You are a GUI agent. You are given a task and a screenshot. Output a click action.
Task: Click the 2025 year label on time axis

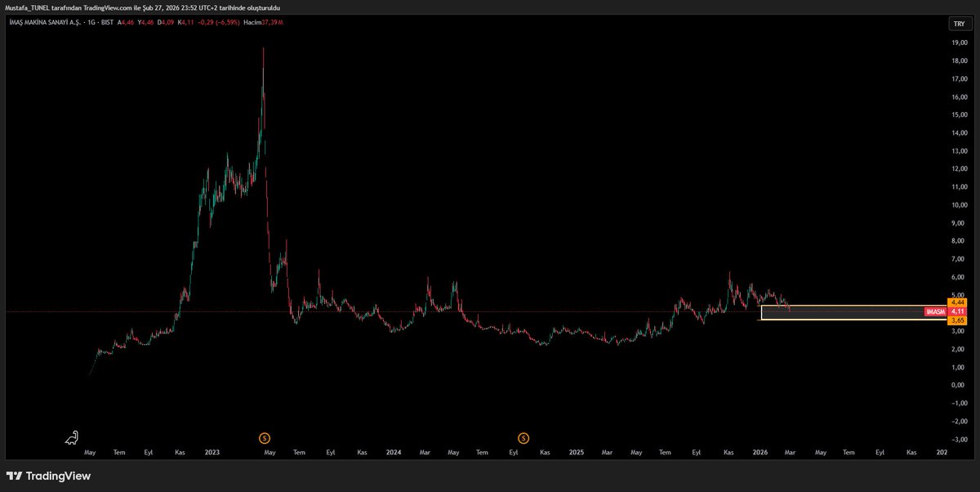(x=576, y=452)
